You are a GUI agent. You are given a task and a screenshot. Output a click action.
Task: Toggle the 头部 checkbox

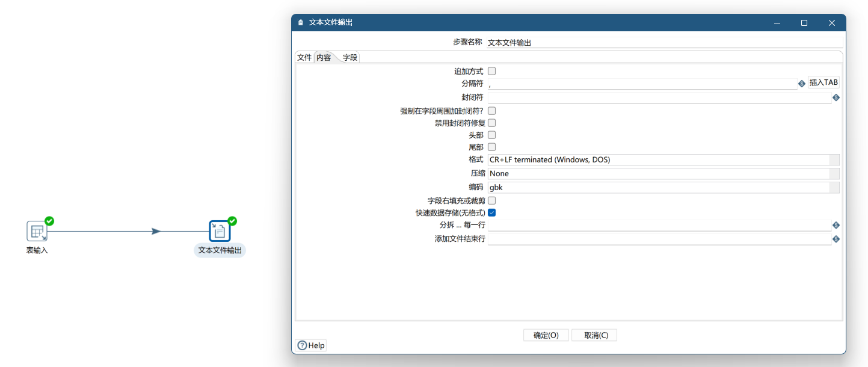491,135
